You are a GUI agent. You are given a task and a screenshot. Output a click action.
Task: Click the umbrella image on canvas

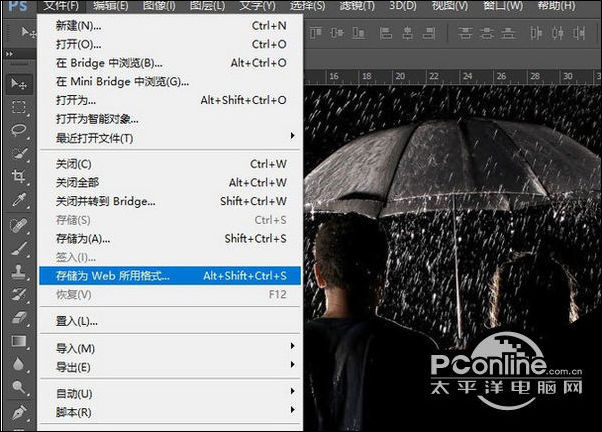click(450, 160)
